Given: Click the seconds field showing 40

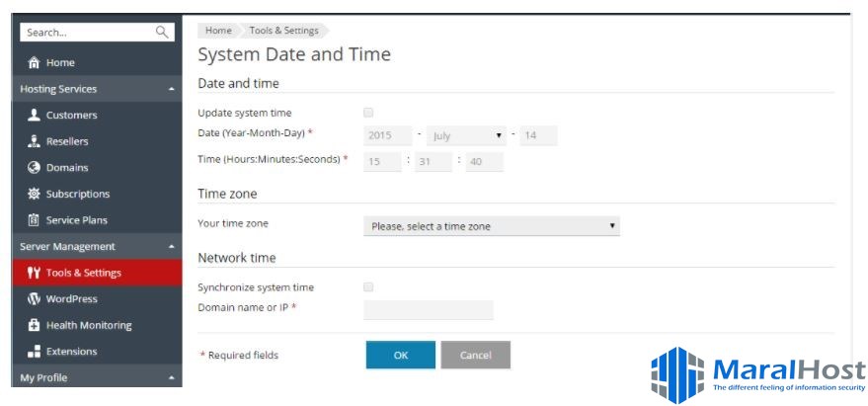Looking at the screenshot, I should click(485, 162).
